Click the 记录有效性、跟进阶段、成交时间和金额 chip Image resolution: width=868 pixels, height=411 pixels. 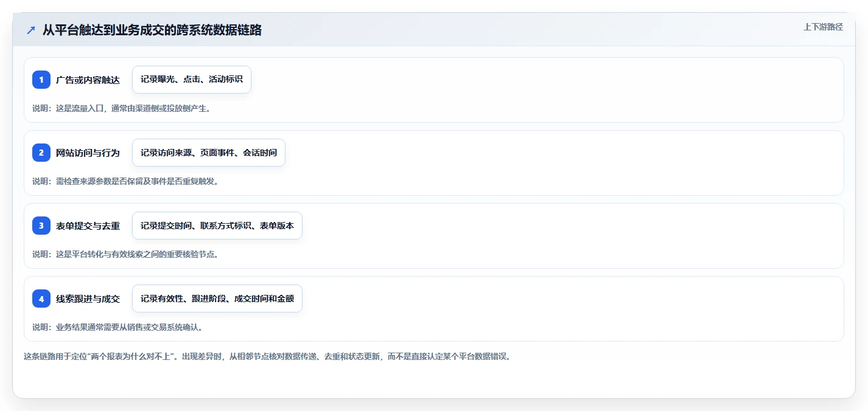click(217, 299)
